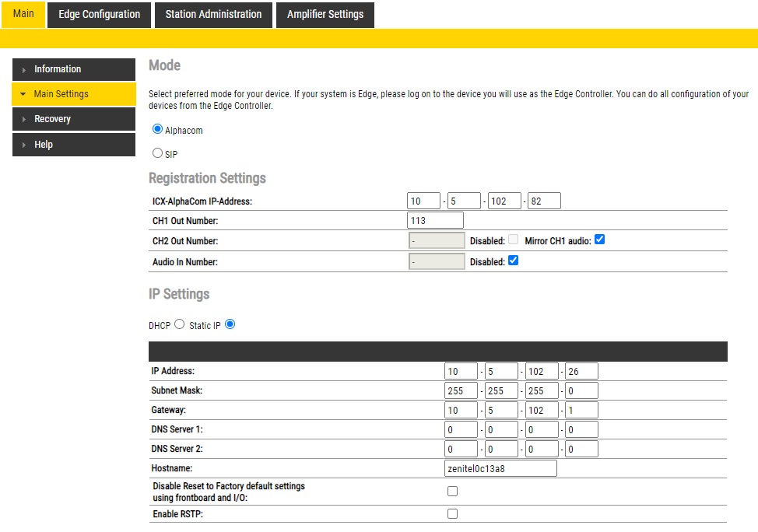Select the SIP mode radio button
Image resolution: width=758 pixels, height=532 pixels.
tap(158, 154)
